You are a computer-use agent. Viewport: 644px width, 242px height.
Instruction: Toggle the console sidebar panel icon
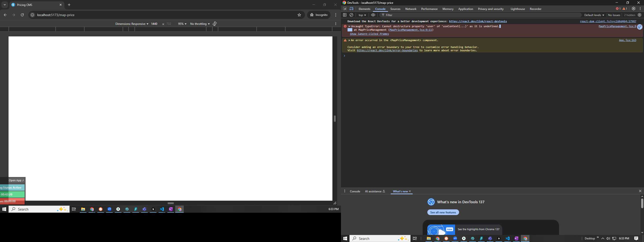coord(344,15)
